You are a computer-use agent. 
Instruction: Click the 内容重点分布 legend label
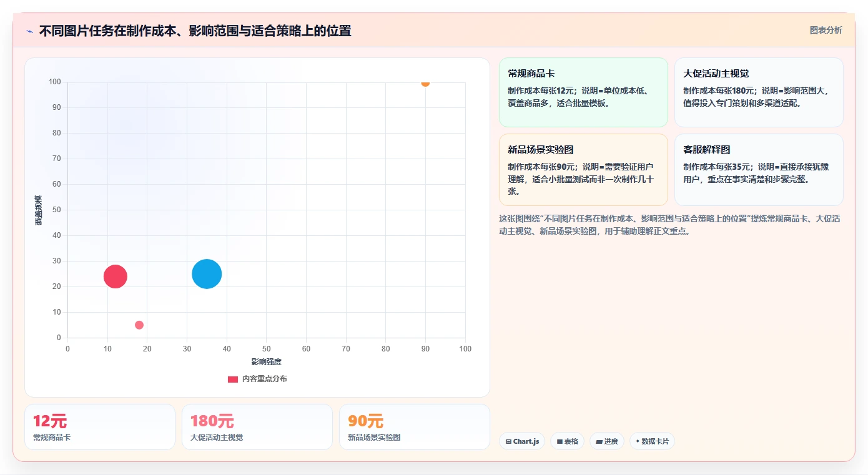pos(265,379)
